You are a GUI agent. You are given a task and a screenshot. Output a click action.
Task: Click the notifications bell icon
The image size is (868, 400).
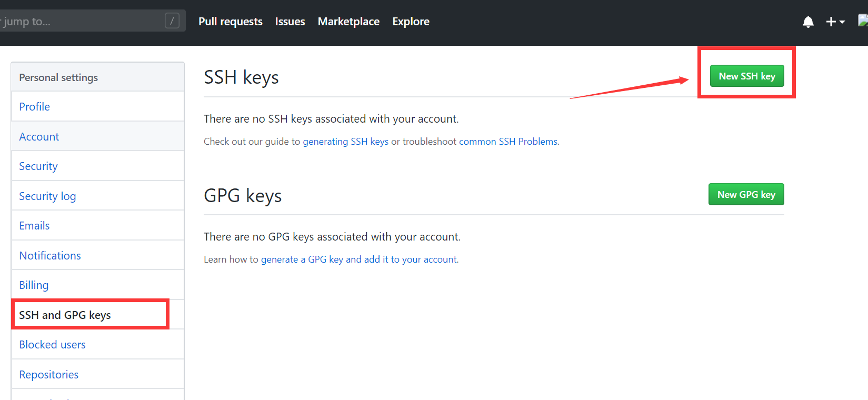(808, 22)
